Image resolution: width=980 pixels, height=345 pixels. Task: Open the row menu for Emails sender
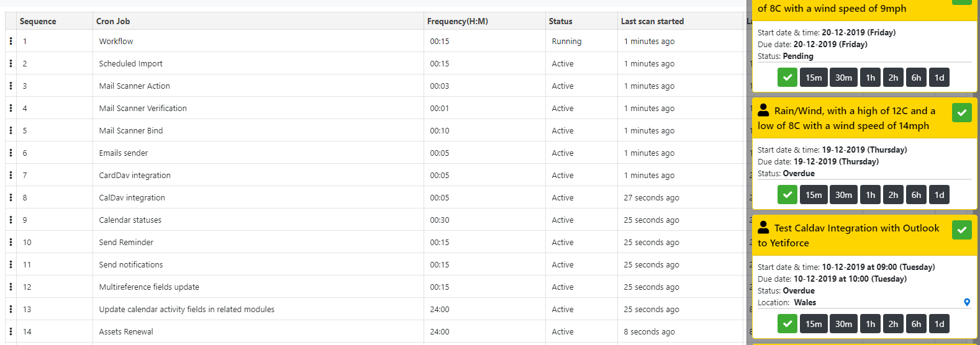pyautogui.click(x=11, y=153)
